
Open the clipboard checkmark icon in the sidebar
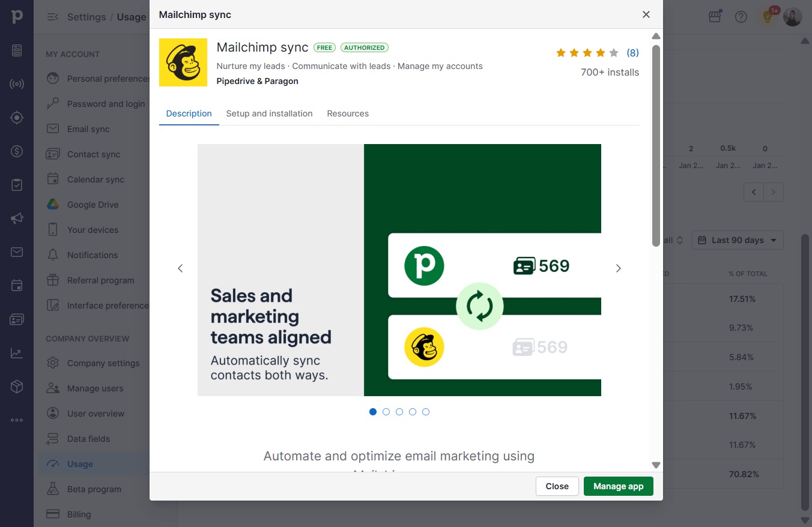pyautogui.click(x=17, y=185)
